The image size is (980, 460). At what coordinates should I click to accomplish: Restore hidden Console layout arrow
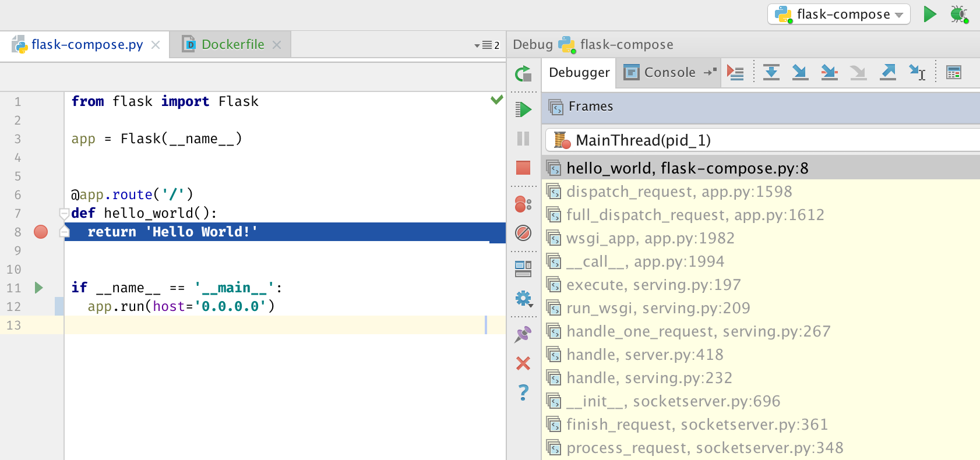click(x=710, y=72)
